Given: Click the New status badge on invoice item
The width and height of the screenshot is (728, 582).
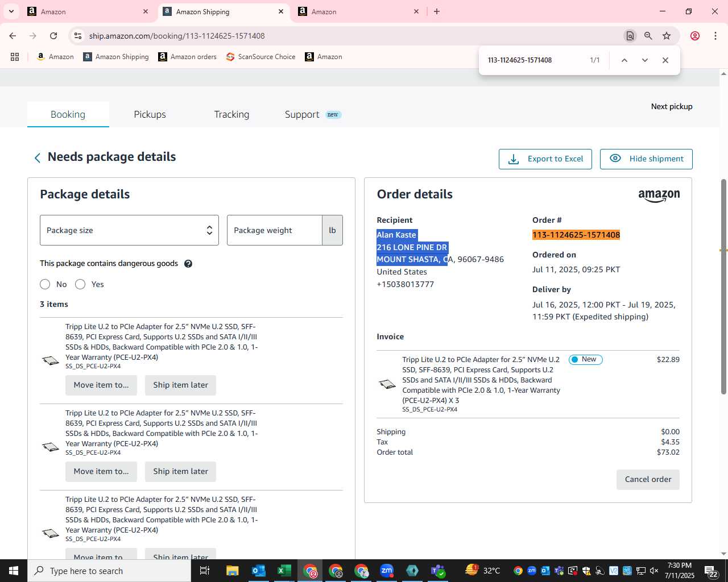Looking at the screenshot, I should pos(586,360).
